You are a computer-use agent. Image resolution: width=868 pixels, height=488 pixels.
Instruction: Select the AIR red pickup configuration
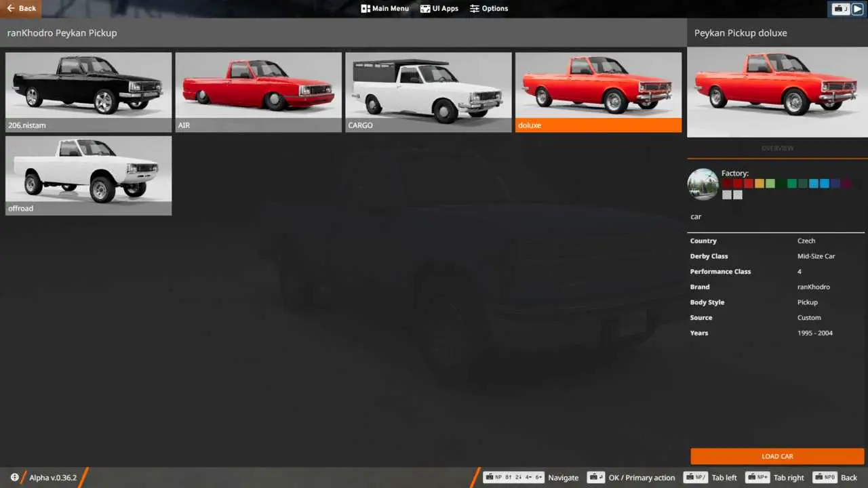coord(258,92)
